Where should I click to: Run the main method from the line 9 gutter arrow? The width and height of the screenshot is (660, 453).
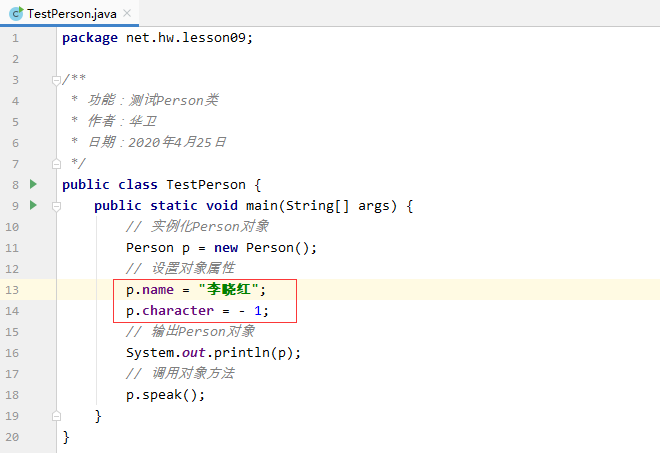pyautogui.click(x=33, y=205)
